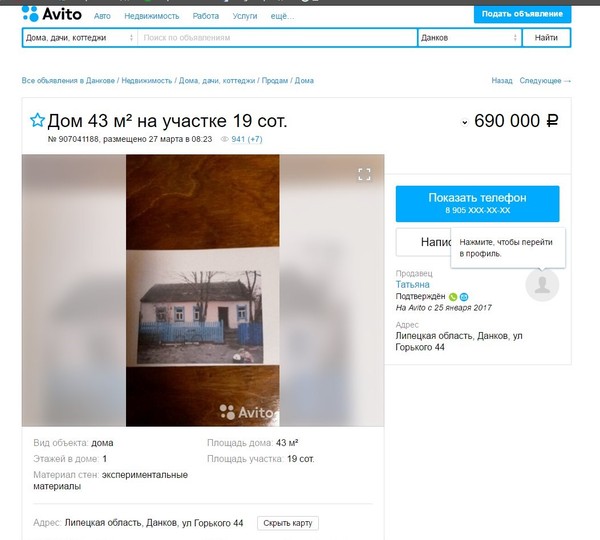Expand price currency dropdown arrow

coord(464,123)
